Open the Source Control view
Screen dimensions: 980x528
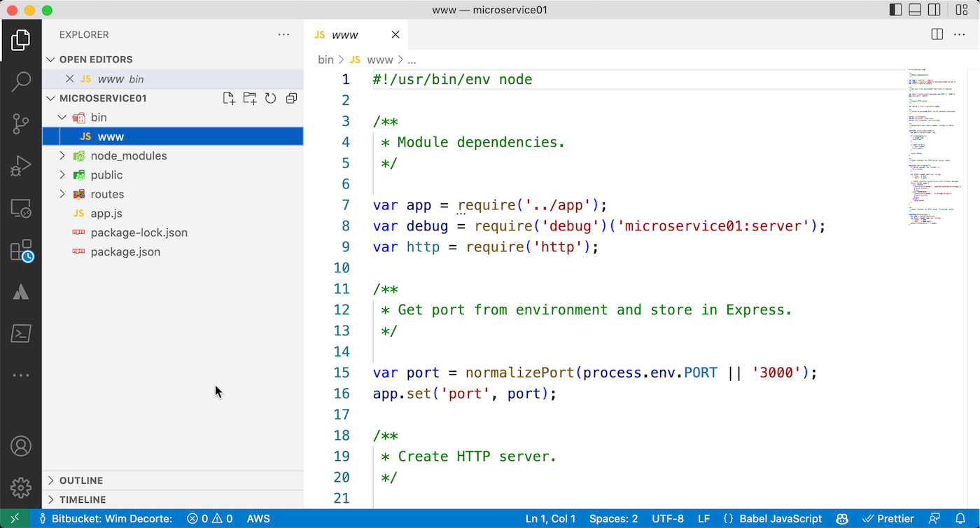tap(21, 124)
